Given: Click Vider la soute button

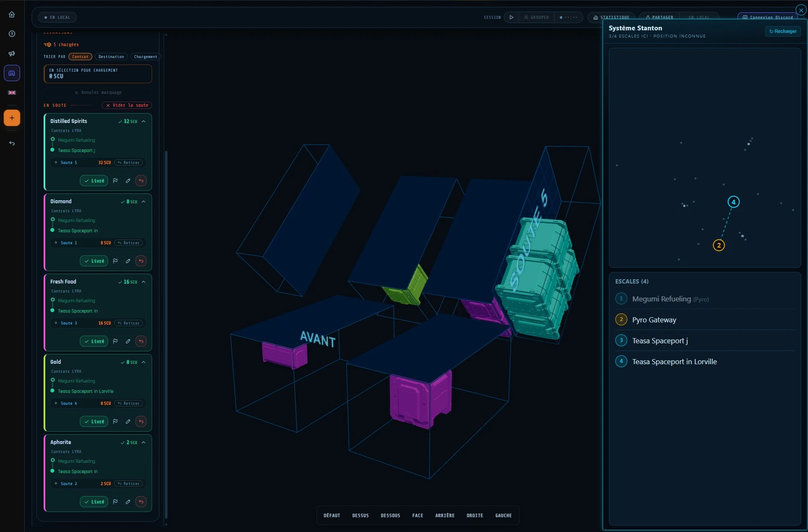Looking at the screenshot, I should pyautogui.click(x=127, y=105).
